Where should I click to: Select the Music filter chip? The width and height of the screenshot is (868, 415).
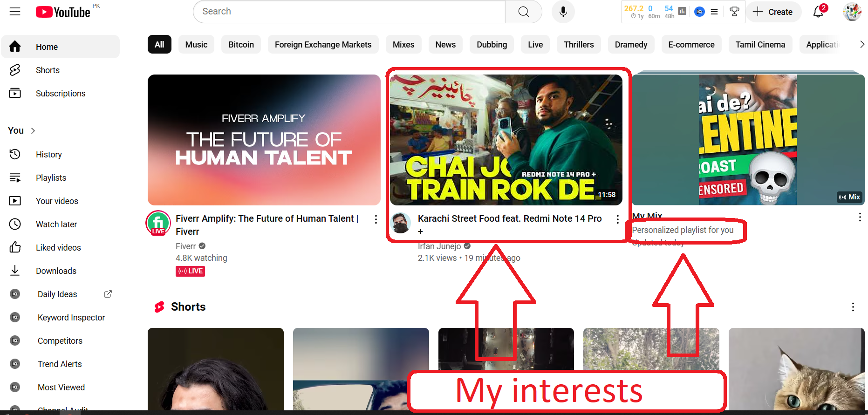pos(196,44)
